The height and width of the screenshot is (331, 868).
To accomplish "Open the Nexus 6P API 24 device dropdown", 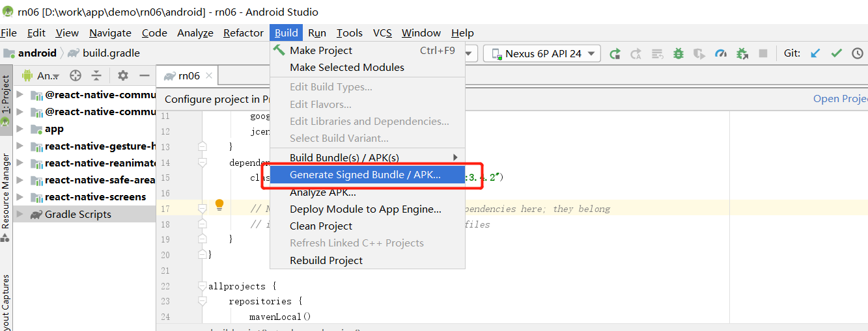I will (542, 54).
